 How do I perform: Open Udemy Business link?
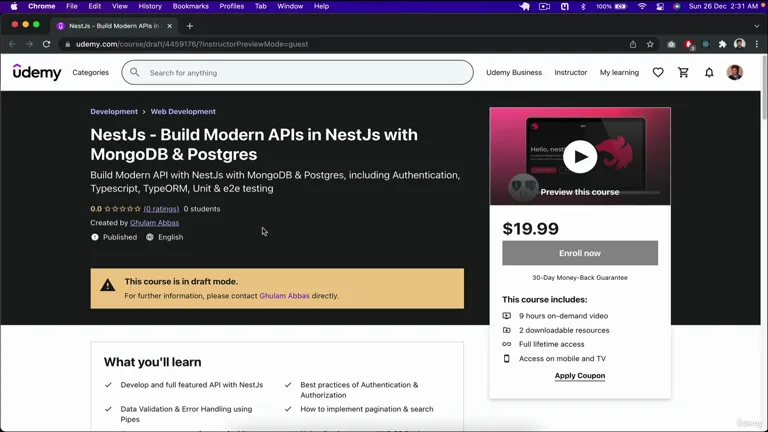pyautogui.click(x=514, y=72)
